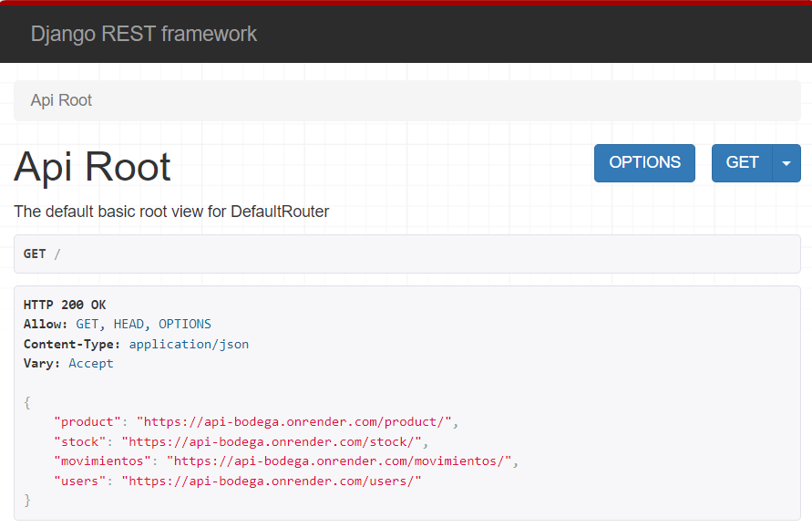Click the Vary header's Accept value
Screen dimensions: 812x528
click(x=91, y=363)
